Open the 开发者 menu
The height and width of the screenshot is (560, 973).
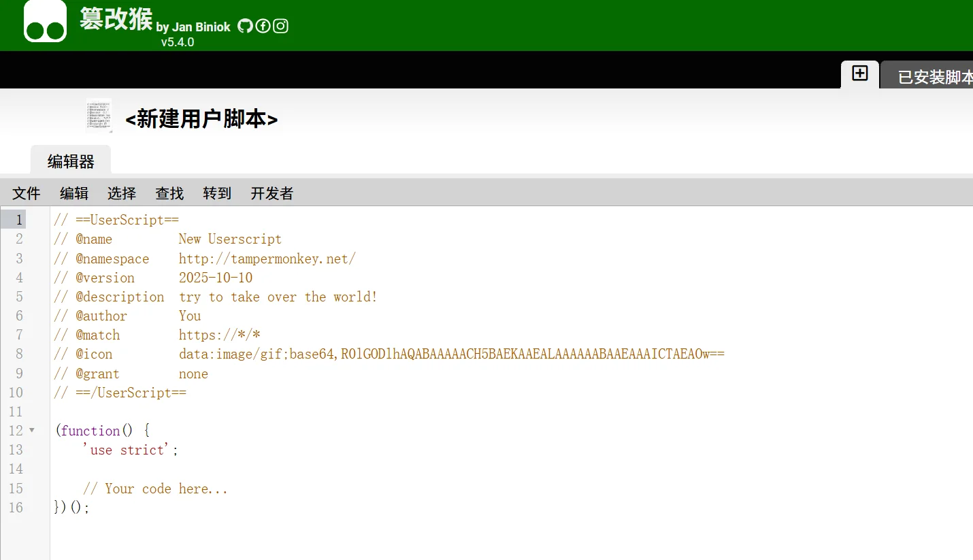coord(271,193)
